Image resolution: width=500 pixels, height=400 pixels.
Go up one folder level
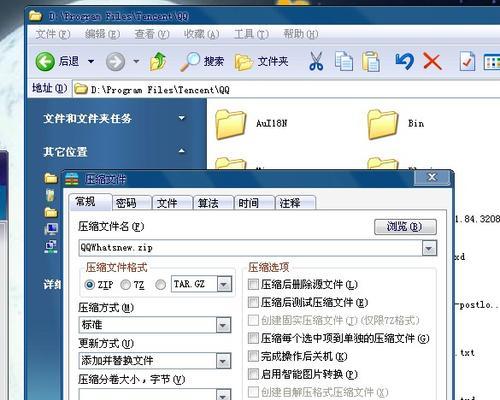click(x=158, y=61)
